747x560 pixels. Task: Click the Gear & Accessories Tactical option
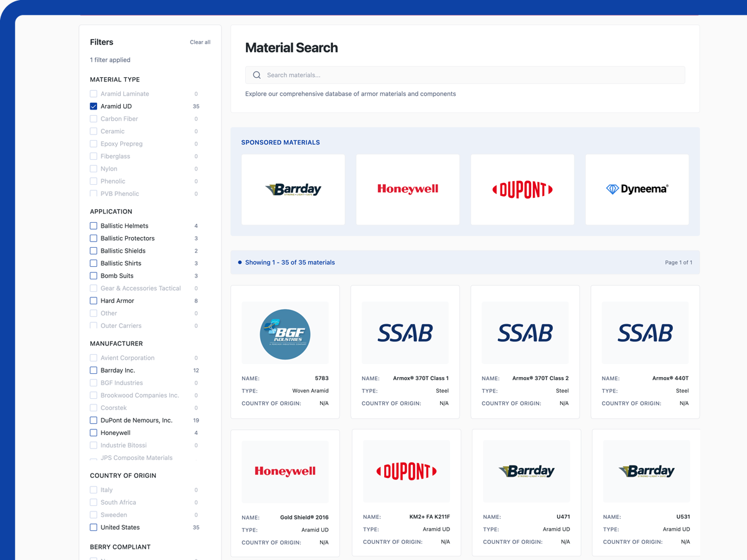coord(141,288)
